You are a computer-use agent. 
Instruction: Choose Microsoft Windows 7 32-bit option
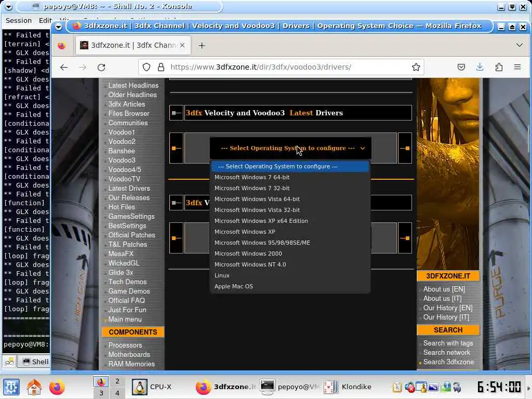pos(290,188)
